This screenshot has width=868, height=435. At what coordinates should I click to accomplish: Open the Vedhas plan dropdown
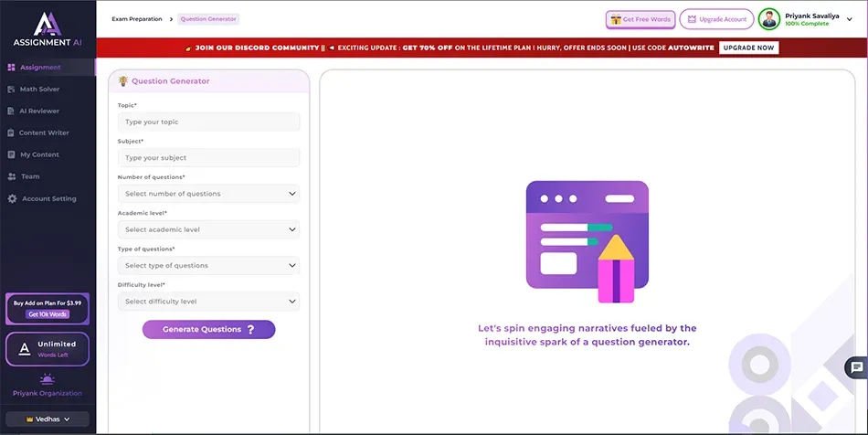coord(48,419)
